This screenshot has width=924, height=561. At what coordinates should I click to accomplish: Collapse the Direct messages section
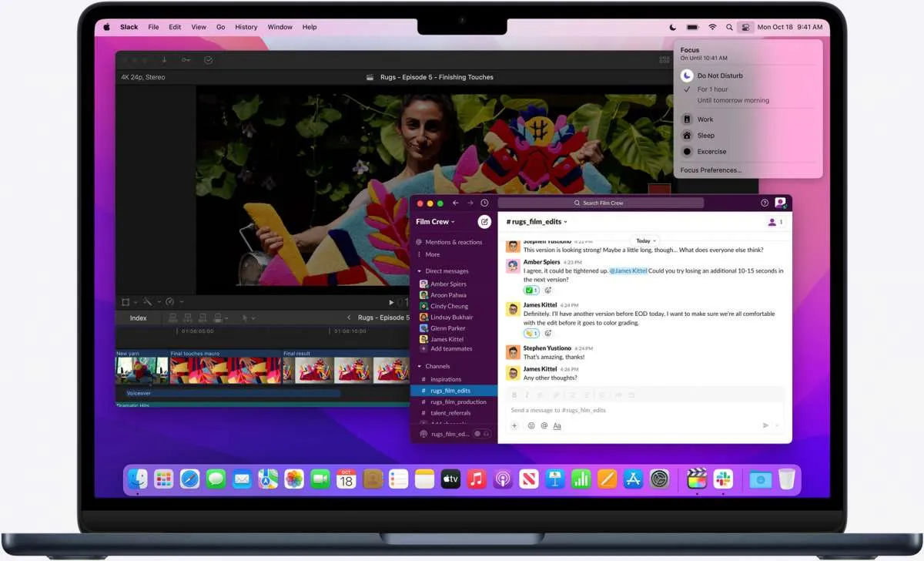420,271
